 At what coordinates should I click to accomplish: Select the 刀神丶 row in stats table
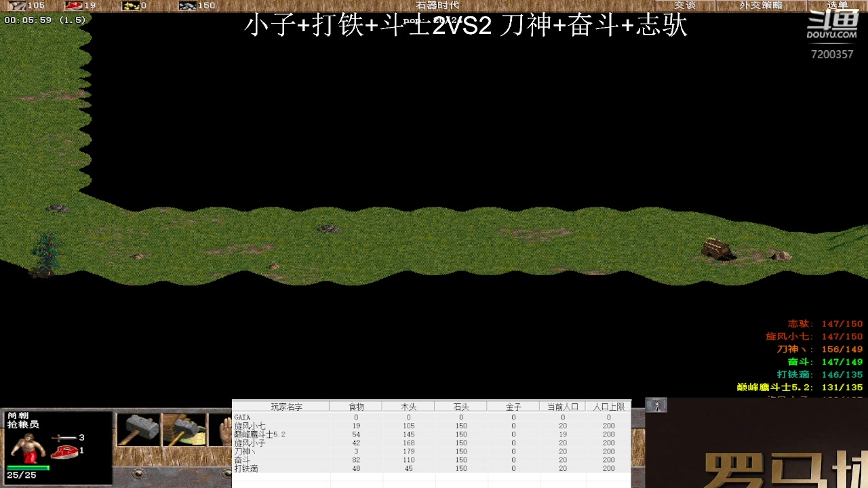pyautogui.click(x=431, y=451)
